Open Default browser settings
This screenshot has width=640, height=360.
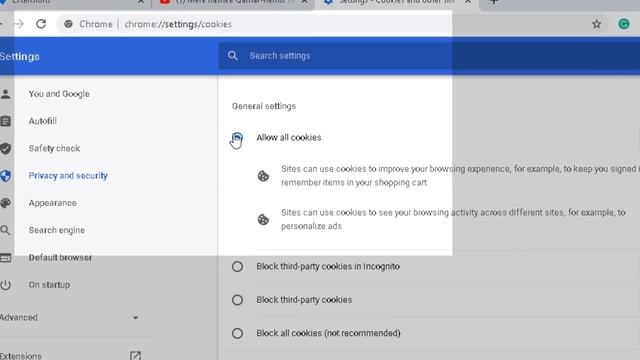(60, 258)
